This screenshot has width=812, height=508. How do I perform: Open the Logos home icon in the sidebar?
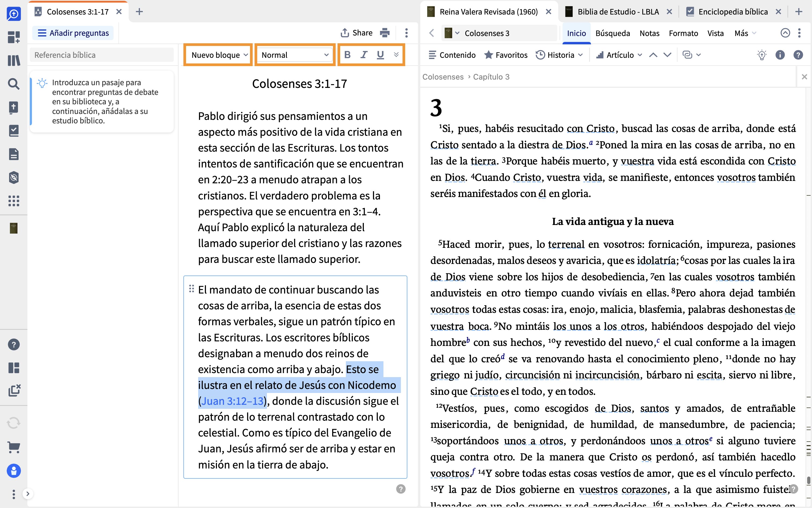[14, 14]
